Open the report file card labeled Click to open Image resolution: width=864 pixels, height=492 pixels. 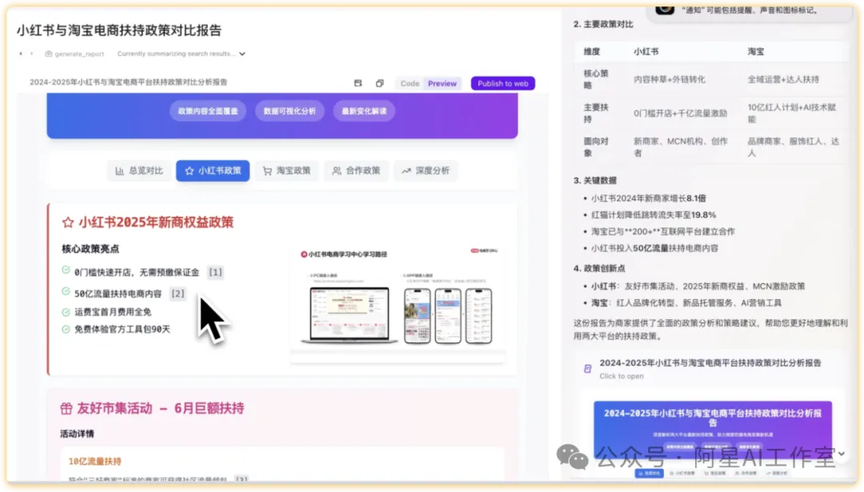tap(711, 369)
